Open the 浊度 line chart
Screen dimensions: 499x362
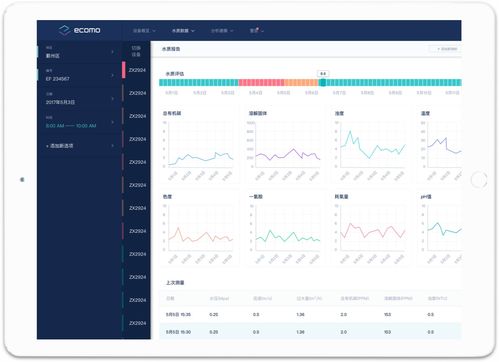[371, 145]
